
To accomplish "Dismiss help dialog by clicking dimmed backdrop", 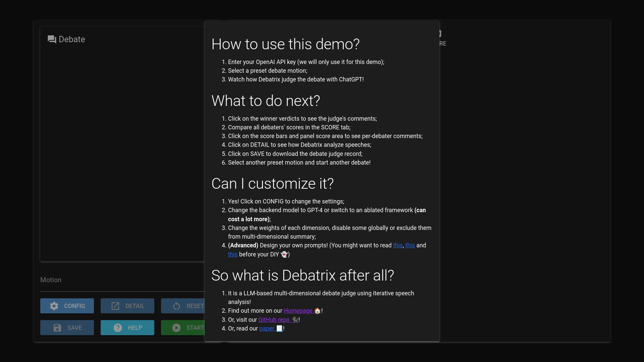I will point(537,201).
